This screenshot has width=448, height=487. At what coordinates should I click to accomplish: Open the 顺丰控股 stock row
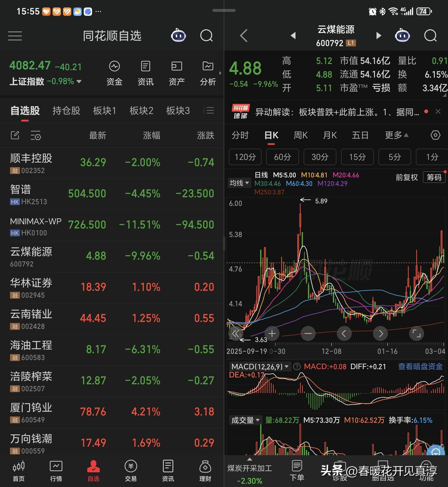click(112, 163)
